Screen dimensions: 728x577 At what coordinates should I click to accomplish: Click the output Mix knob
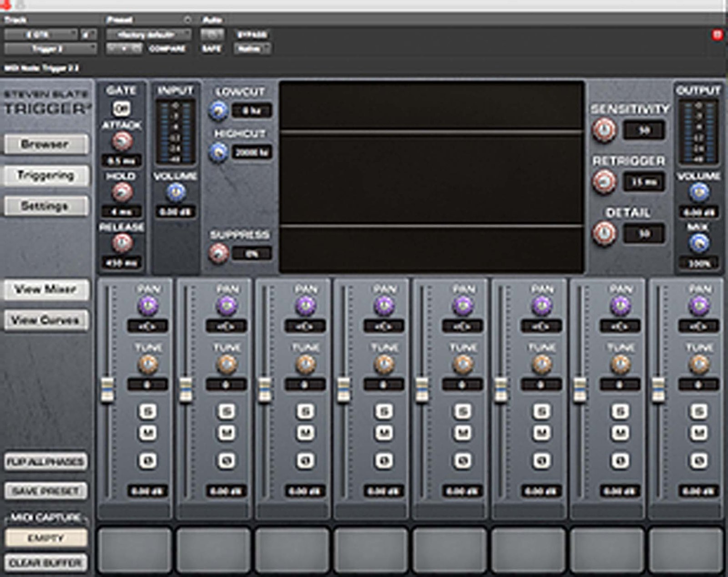pos(699,243)
